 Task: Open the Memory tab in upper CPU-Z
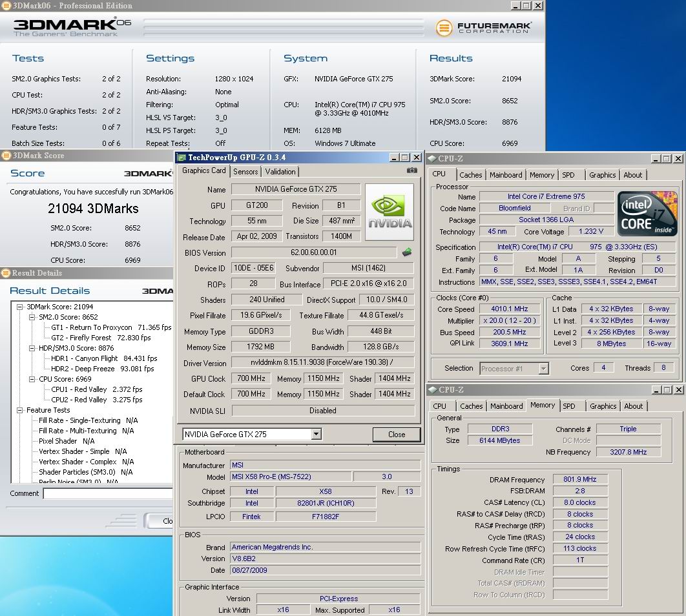pos(541,175)
